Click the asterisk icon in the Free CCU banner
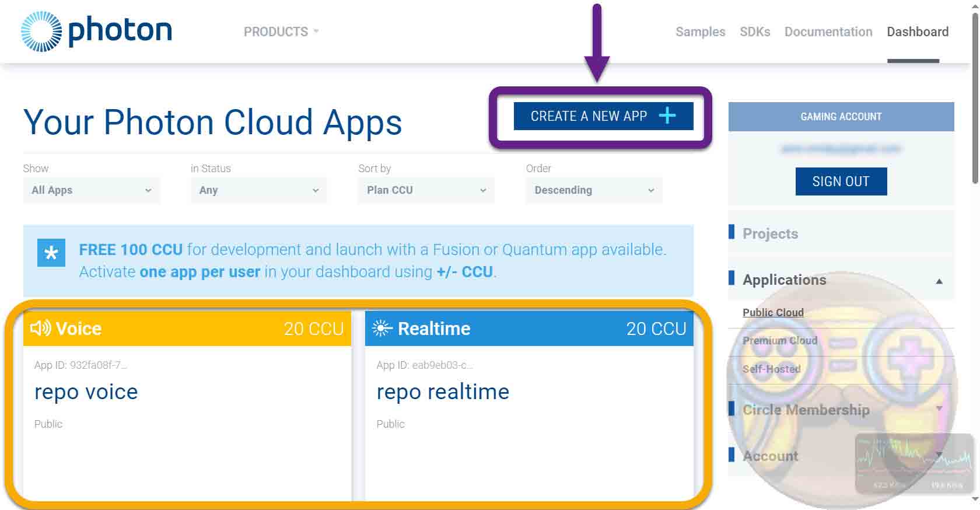This screenshot has height=510, width=980. tap(51, 253)
